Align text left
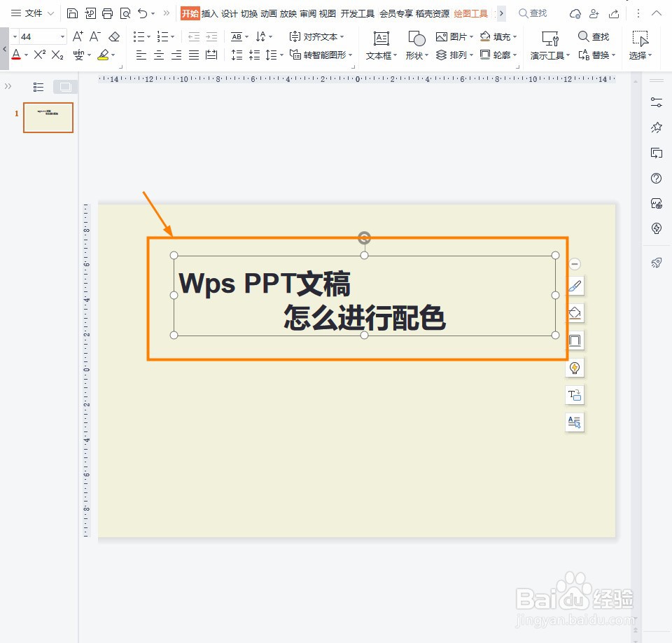 pyautogui.click(x=141, y=55)
